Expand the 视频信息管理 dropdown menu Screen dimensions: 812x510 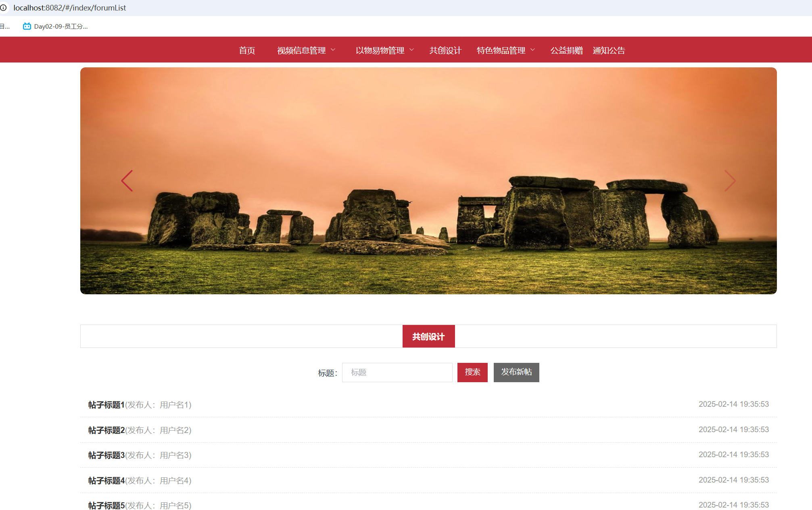pos(306,50)
